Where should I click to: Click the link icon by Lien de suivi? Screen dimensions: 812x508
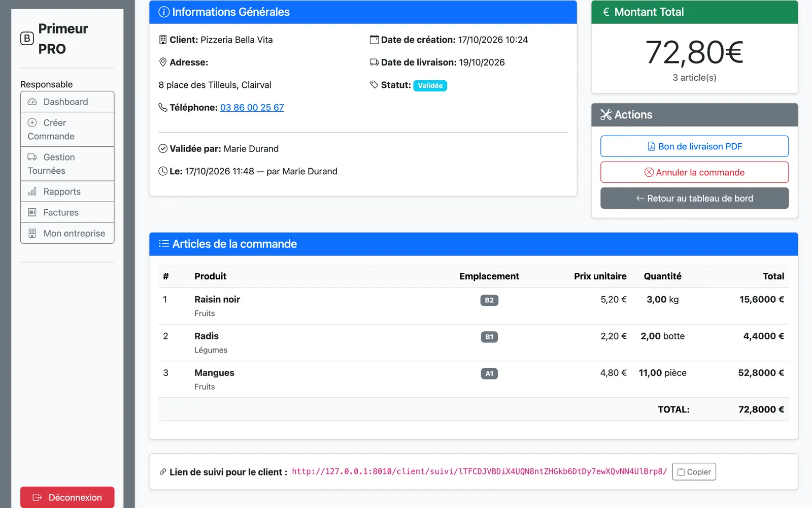(x=163, y=471)
